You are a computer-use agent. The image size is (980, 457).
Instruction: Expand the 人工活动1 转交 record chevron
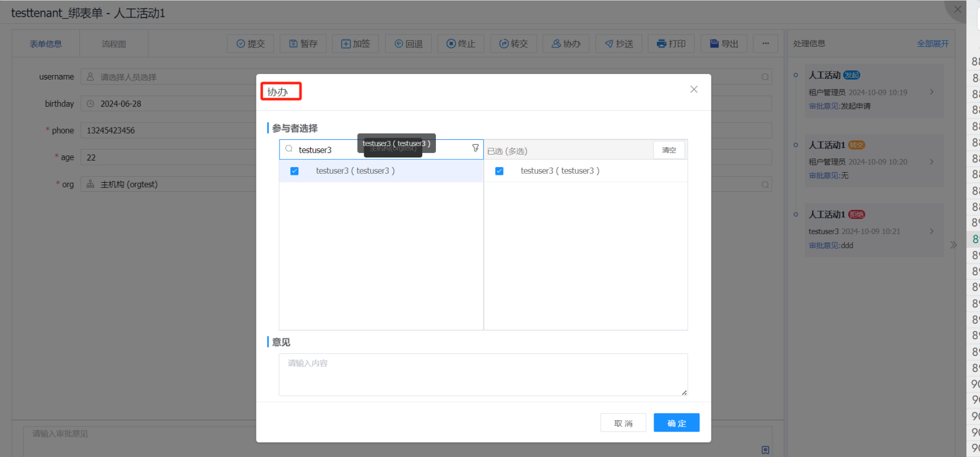[x=932, y=162]
